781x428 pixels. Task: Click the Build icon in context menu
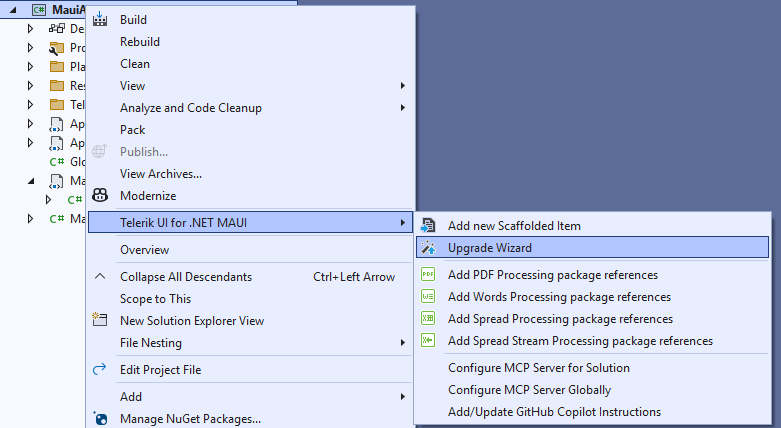tap(100, 19)
